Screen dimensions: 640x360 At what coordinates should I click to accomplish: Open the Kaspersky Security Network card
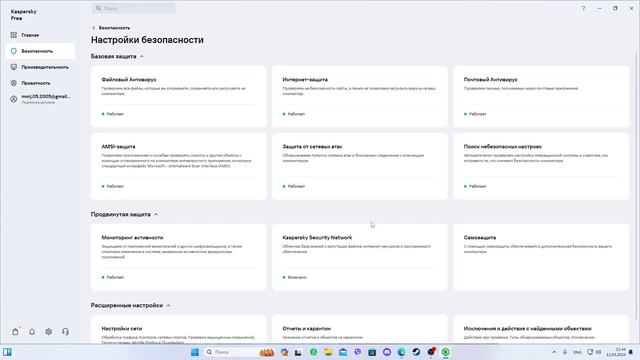[360, 257]
